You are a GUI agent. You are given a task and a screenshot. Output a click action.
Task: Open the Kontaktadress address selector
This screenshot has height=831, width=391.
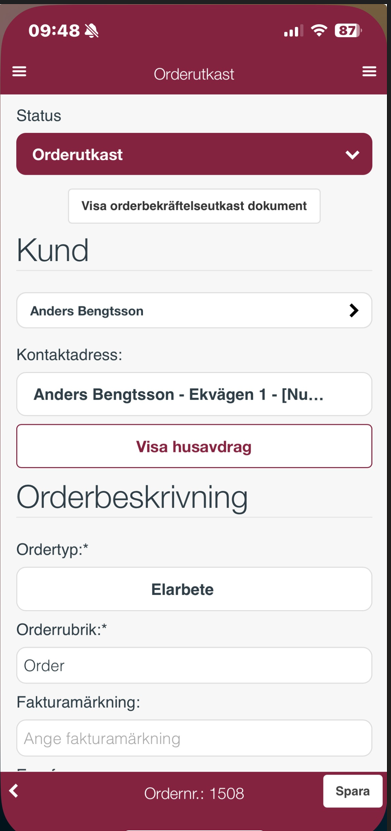pyautogui.click(x=194, y=394)
